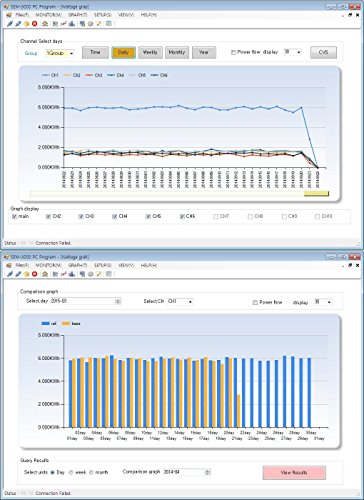
Task: Open the line graph icon in top window toolbar
Action: coord(63,24)
